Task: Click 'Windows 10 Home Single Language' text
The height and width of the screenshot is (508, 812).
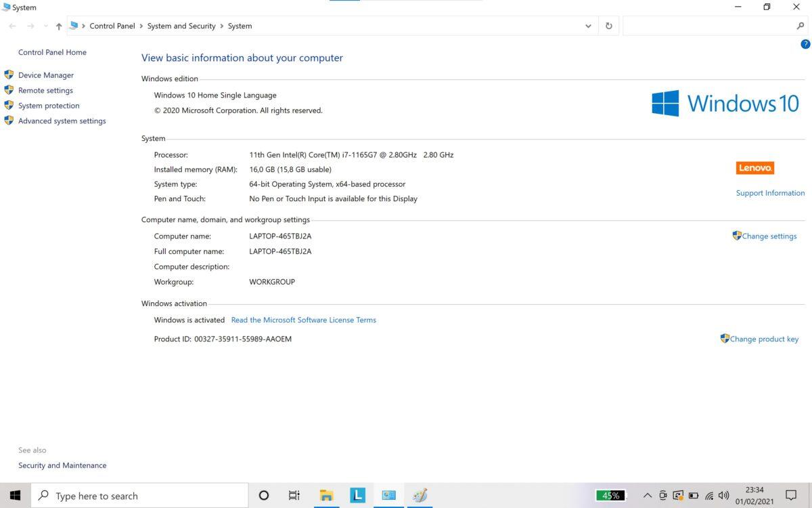Action: click(x=215, y=96)
